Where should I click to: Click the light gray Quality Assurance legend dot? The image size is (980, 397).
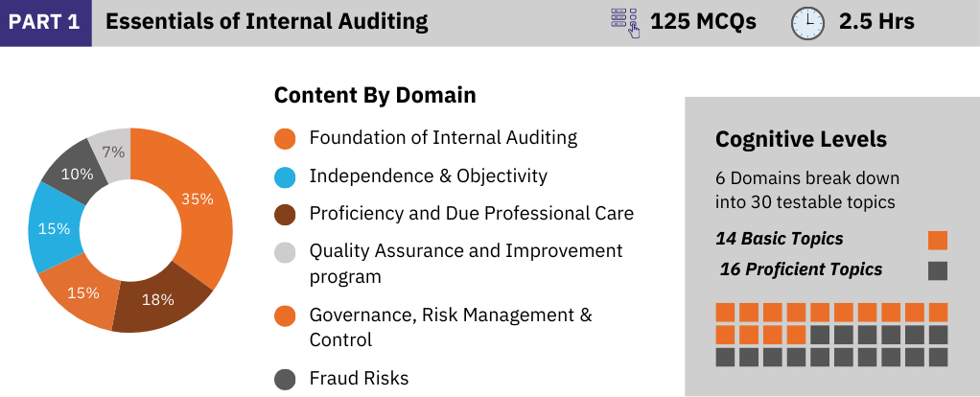click(285, 252)
